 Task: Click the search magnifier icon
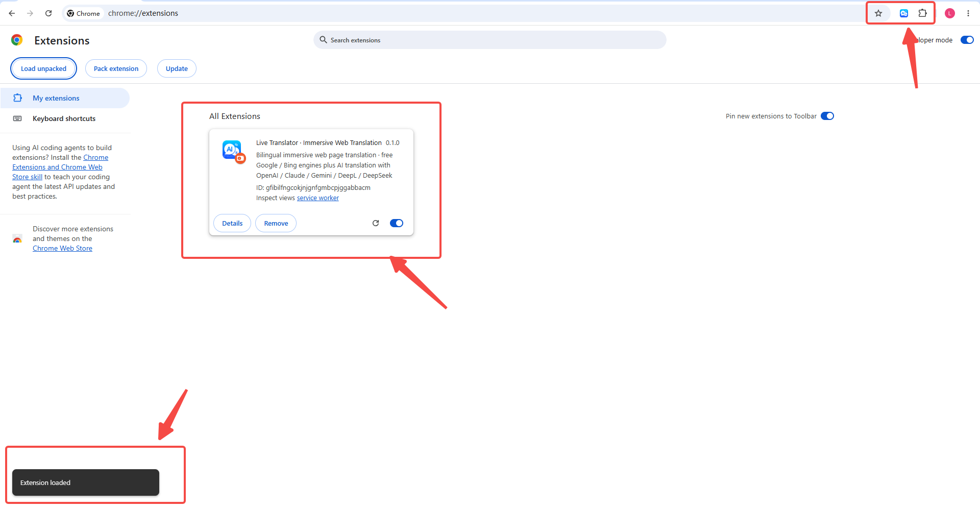(x=323, y=40)
